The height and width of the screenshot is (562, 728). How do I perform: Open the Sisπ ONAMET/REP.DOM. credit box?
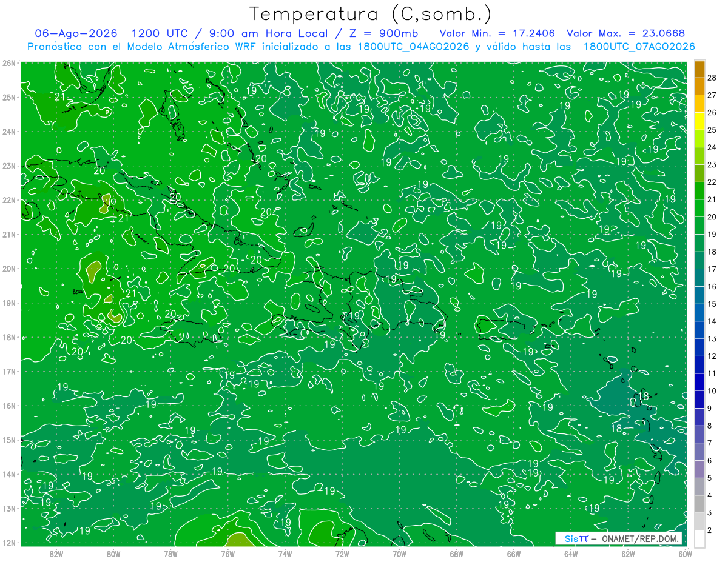(618, 538)
